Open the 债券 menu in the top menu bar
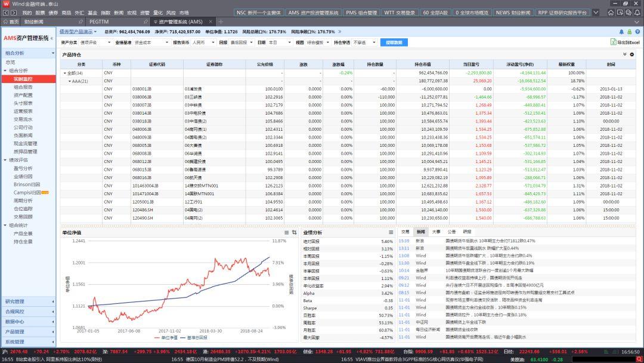This screenshot has height=363, width=644. tap(53, 12)
